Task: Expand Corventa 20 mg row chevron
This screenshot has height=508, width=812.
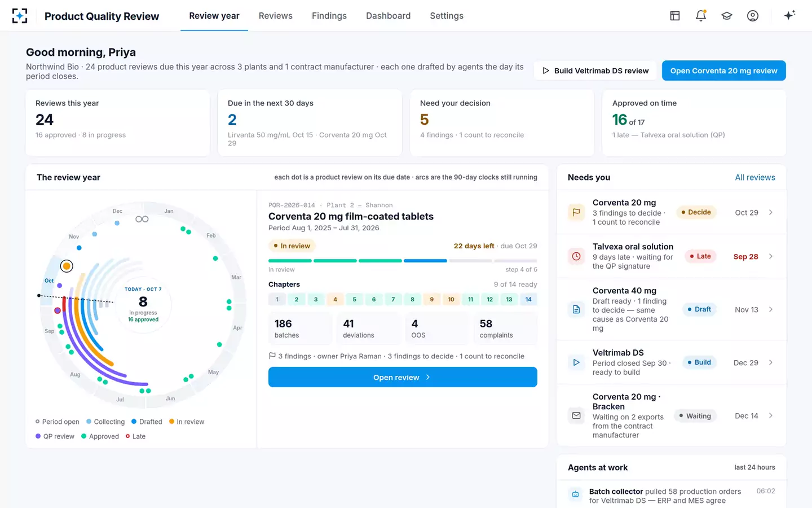Action: (771, 212)
